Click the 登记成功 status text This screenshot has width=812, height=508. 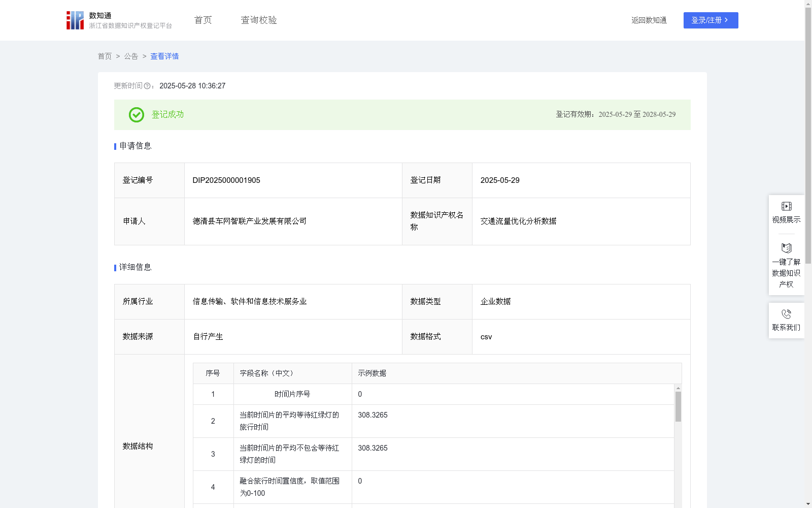[x=168, y=115]
